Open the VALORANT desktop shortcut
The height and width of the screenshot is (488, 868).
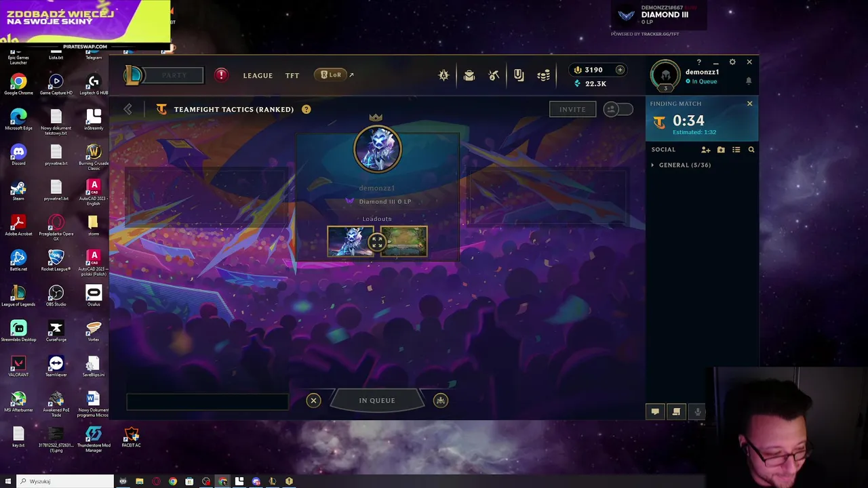click(18, 365)
